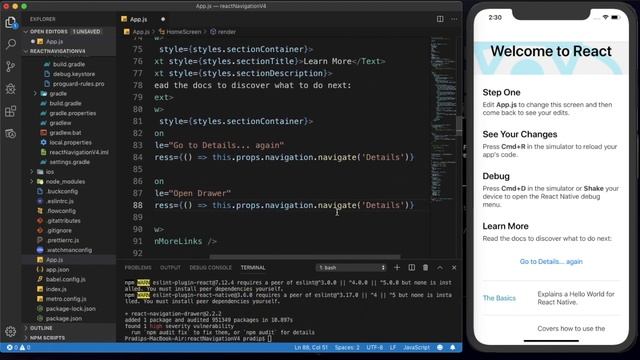The height and width of the screenshot is (360, 640).
Task: Select the bash terminal dropdown
Action: point(351,268)
